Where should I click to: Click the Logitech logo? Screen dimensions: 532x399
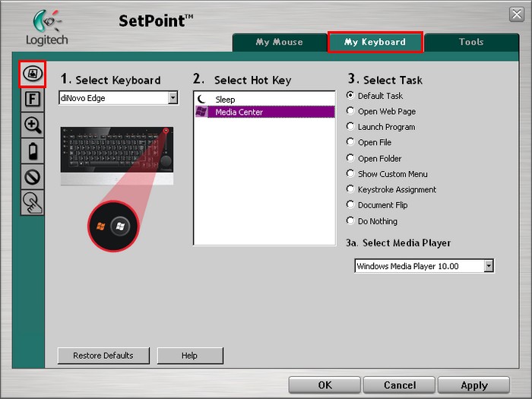tap(47, 28)
